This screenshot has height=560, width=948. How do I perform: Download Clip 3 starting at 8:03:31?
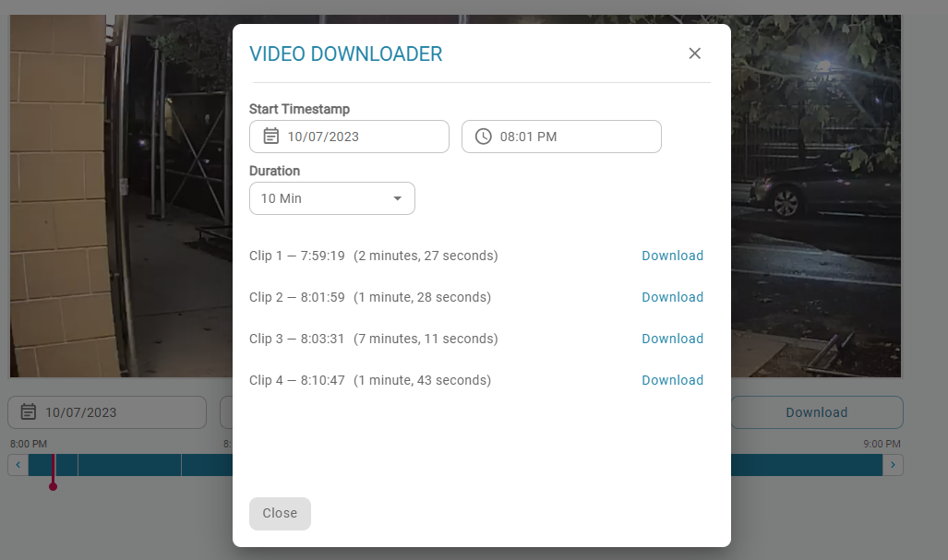(672, 339)
